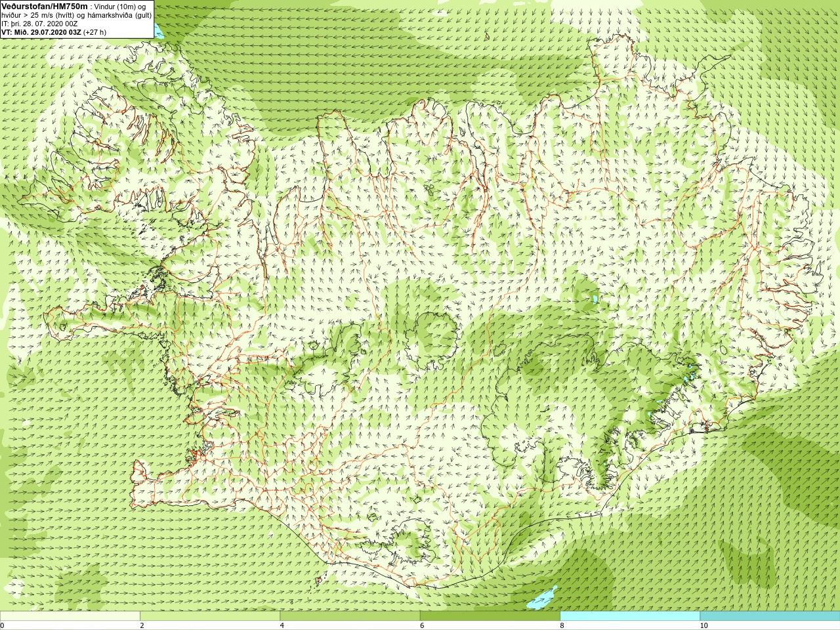Click the scale label '8' on the color bar

tap(562, 625)
